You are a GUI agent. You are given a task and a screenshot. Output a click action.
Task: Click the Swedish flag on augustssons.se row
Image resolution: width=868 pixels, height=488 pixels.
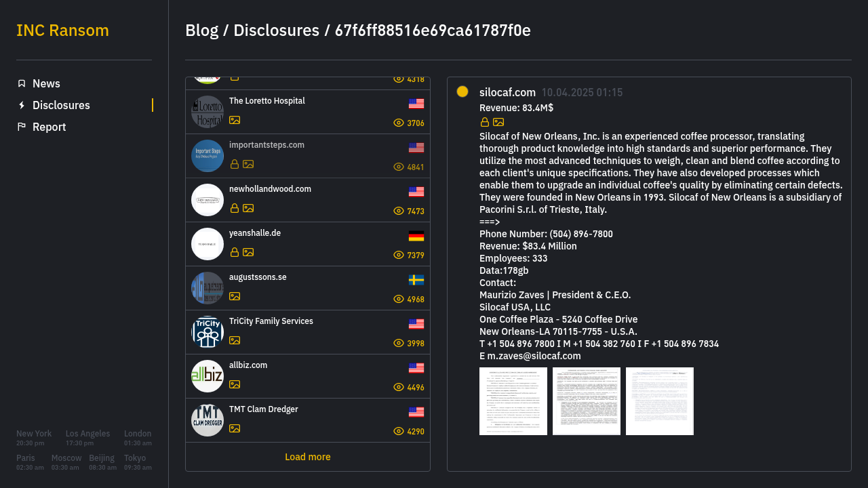point(416,280)
